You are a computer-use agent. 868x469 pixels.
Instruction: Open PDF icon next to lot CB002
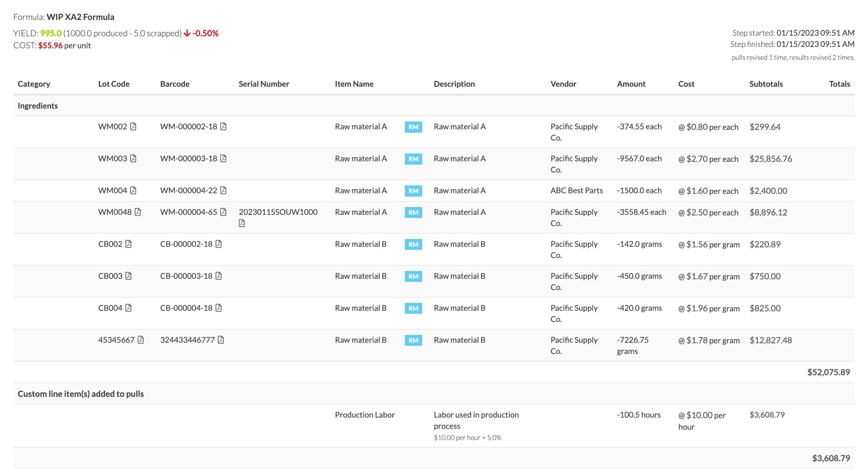pos(128,244)
